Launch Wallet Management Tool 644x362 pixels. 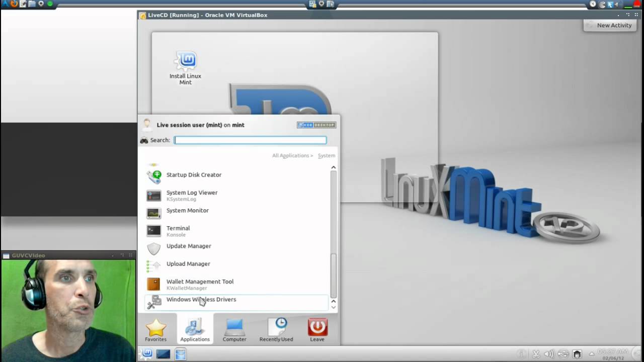point(236,284)
